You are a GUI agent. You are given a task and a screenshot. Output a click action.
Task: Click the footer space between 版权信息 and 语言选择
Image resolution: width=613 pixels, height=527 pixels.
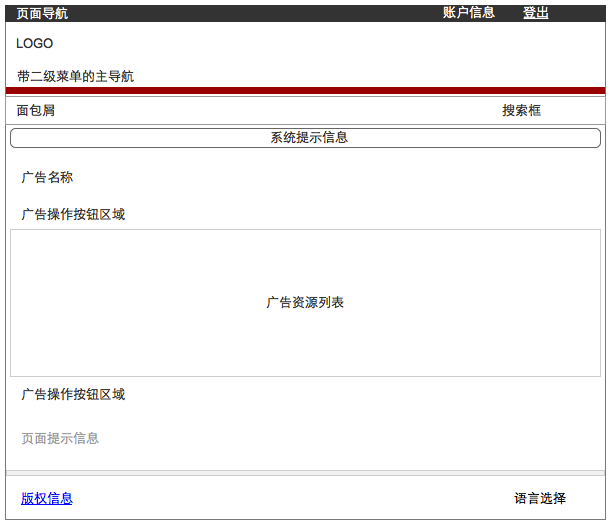pyautogui.click(x=290, y=498)
